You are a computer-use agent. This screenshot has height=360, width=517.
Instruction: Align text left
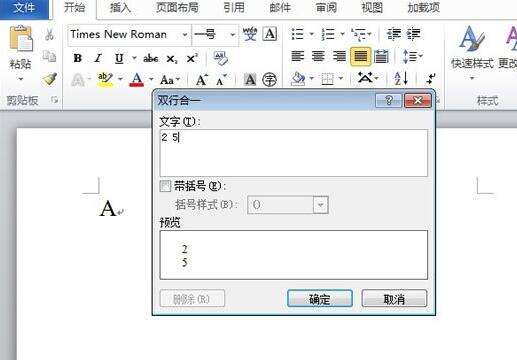coord(298,56)
